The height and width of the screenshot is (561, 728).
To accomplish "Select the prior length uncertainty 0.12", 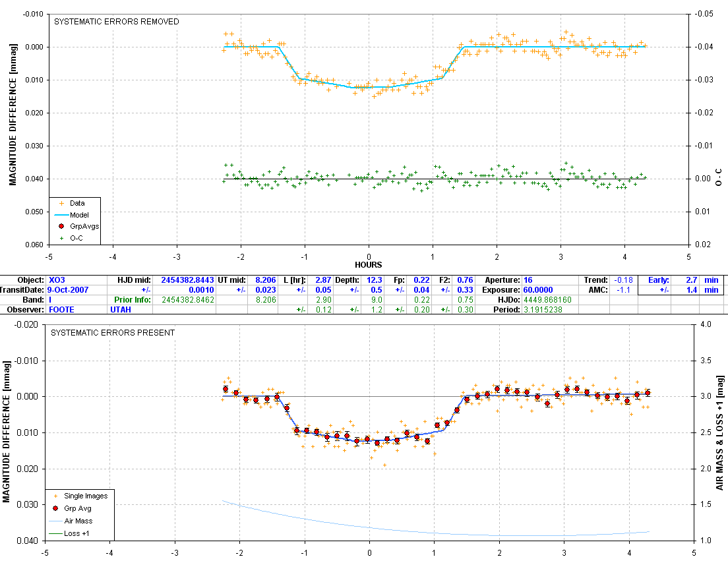I will (x=324, y=309).
